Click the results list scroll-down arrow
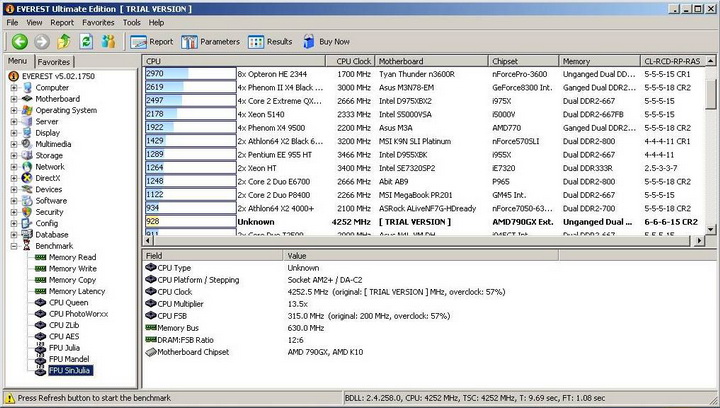Image resolution: width=720 pixels, height=408 pixels. pos(711,229)
